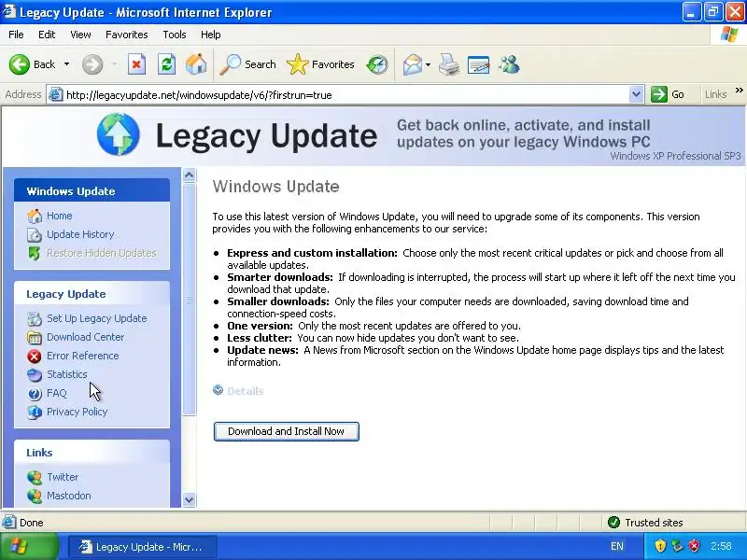Click the Update History clock icon
Screen dimensions: 747x560
[x=35, y=235]
